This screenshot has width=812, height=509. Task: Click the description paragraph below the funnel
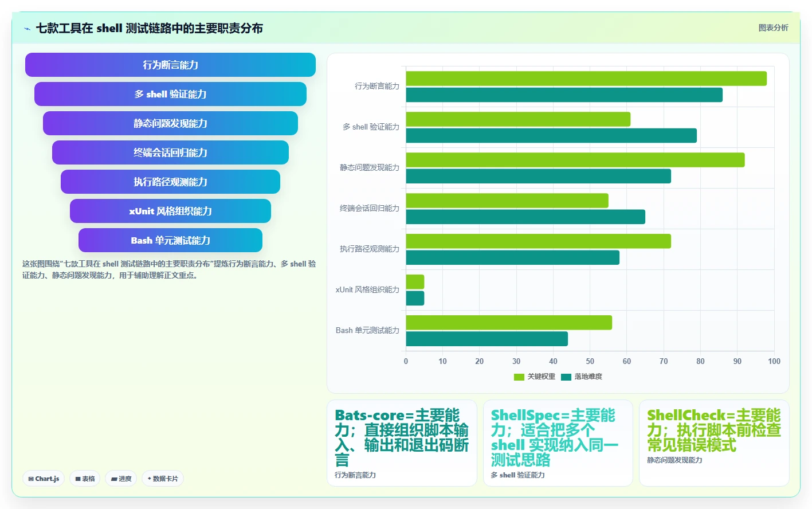(169, 269)
